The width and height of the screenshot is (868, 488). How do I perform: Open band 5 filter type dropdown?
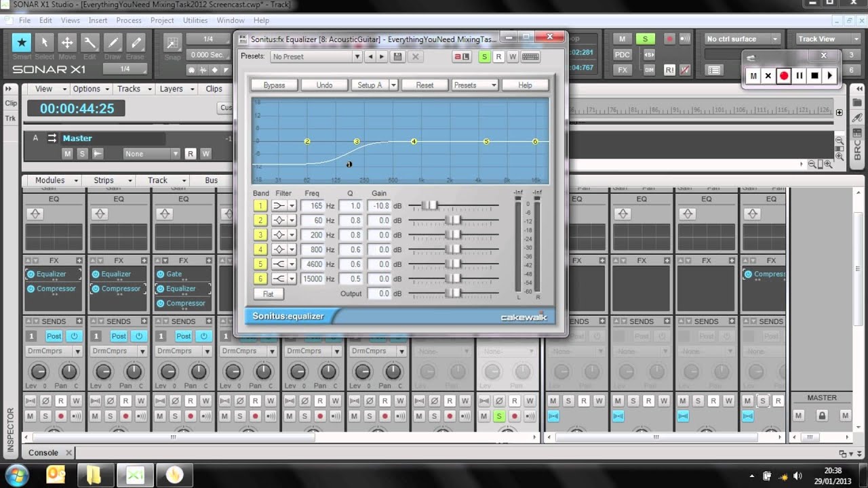coord(292,264)
